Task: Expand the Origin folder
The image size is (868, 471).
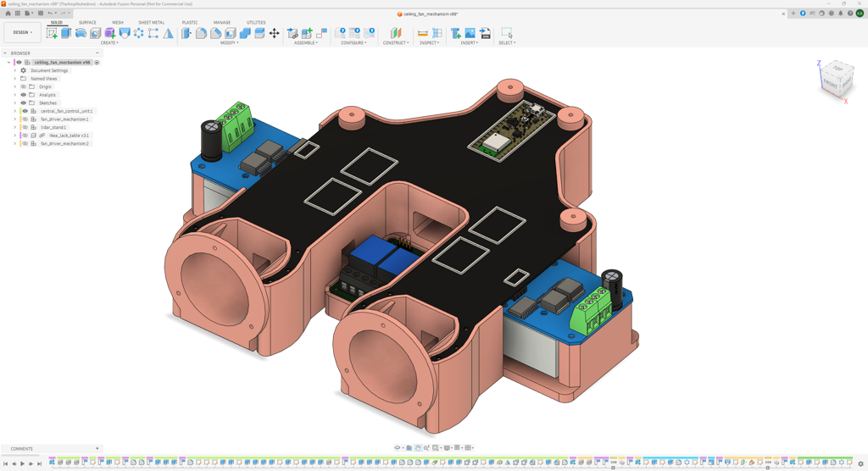Action: coord(15,87)
